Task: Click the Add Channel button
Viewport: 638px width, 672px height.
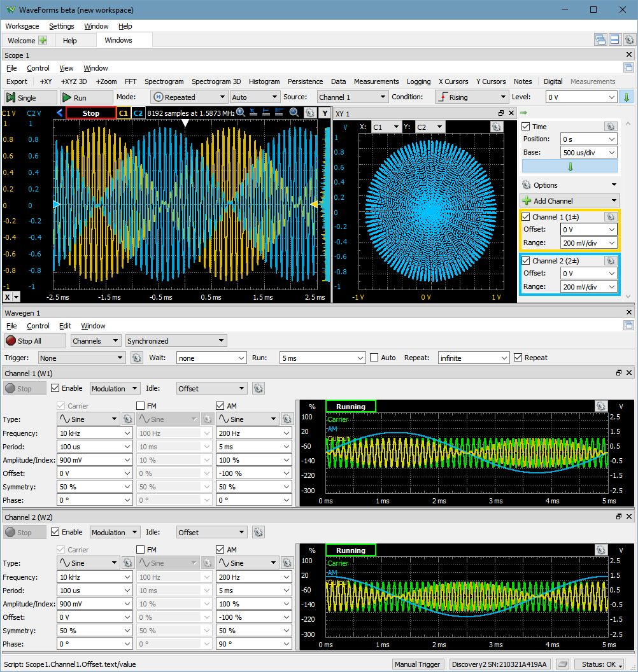Action: coord(569,200)
